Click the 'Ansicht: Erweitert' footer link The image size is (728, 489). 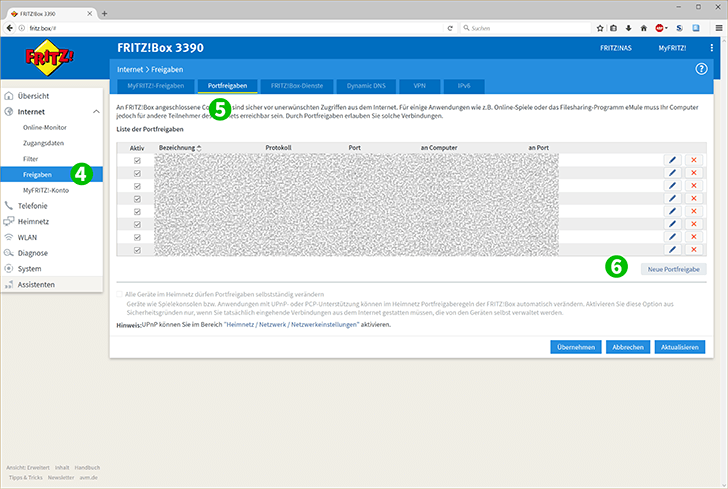click(x=28, y=468)
